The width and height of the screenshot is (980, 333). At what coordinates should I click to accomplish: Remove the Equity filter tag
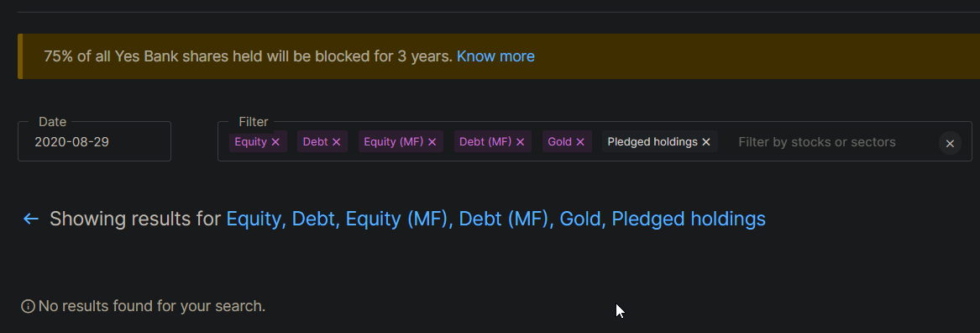coord(275,142)
